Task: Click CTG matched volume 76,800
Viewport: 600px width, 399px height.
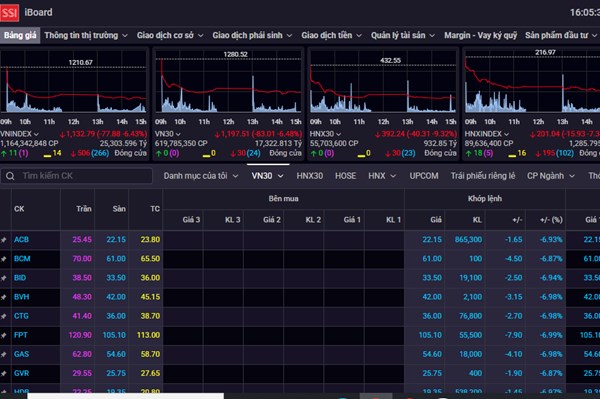Action: (x=471, y=316)
